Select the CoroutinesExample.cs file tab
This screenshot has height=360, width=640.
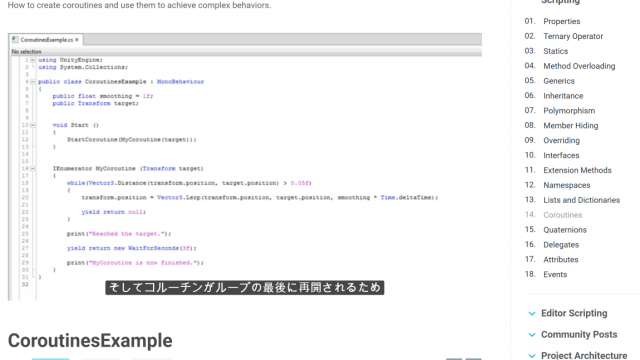[46, 40]
